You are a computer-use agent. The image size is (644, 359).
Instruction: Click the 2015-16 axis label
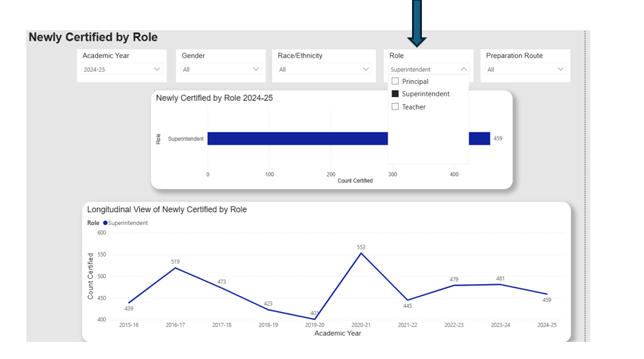129,325
